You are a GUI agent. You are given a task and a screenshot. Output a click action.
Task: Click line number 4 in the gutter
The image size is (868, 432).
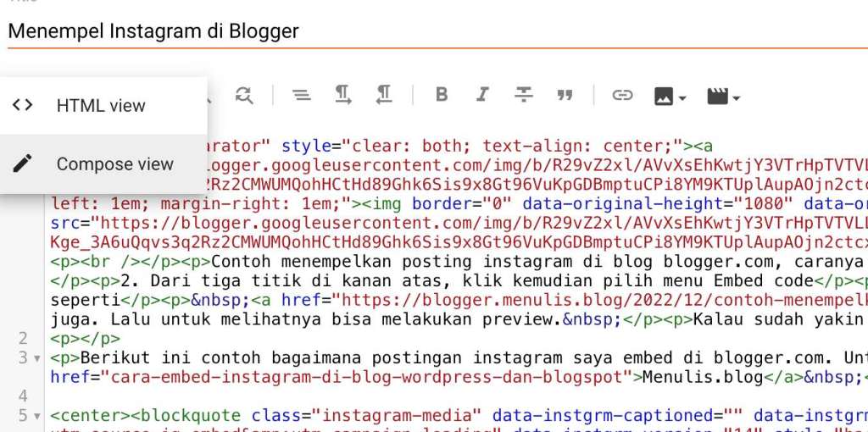[x=23, y=396]
